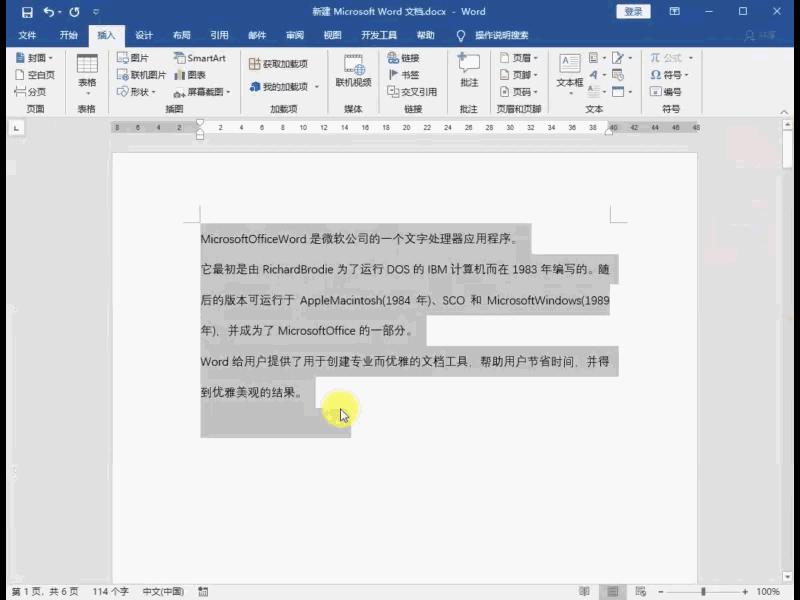Click the 登录 sign-in button
800x600 pixels.
tap(632, 11)
